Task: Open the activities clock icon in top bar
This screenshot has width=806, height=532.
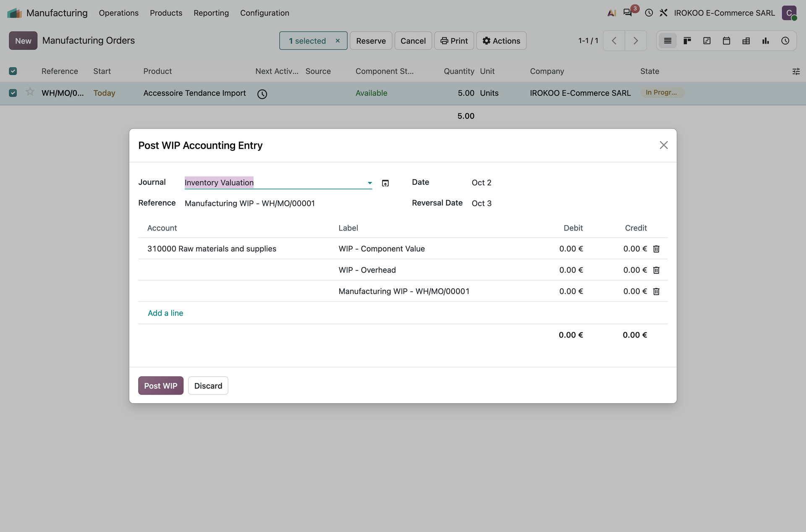Action: (649, 13)
